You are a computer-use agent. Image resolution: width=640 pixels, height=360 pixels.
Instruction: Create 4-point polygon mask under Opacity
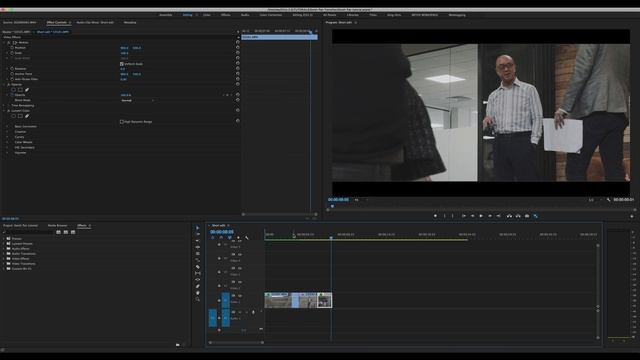pos(20,90)
